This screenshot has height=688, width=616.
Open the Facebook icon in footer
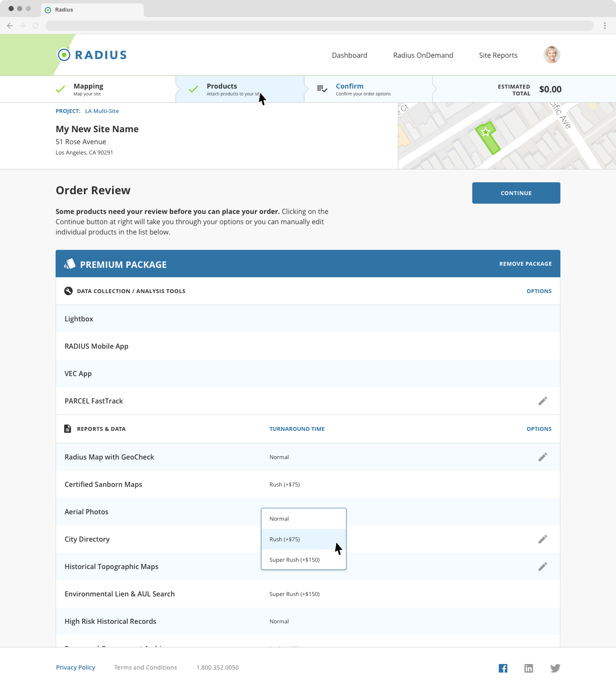click(x=503, y=668)
